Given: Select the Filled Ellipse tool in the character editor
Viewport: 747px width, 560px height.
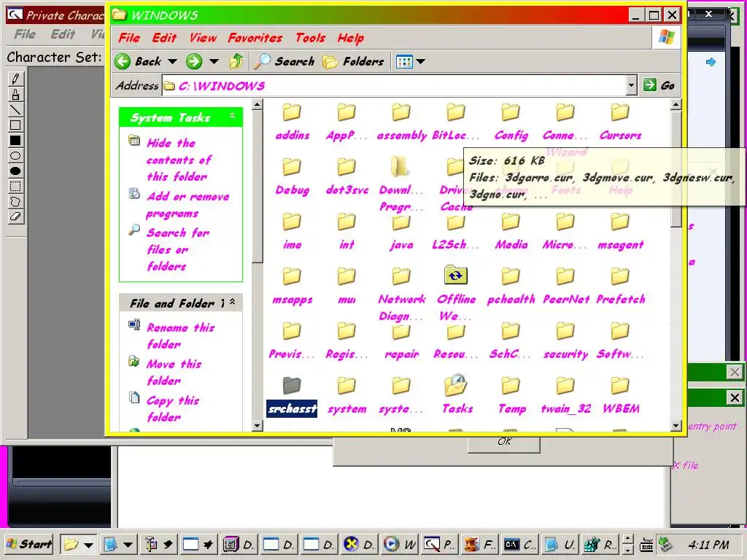Looking at the screenshot, I should 15,171.
